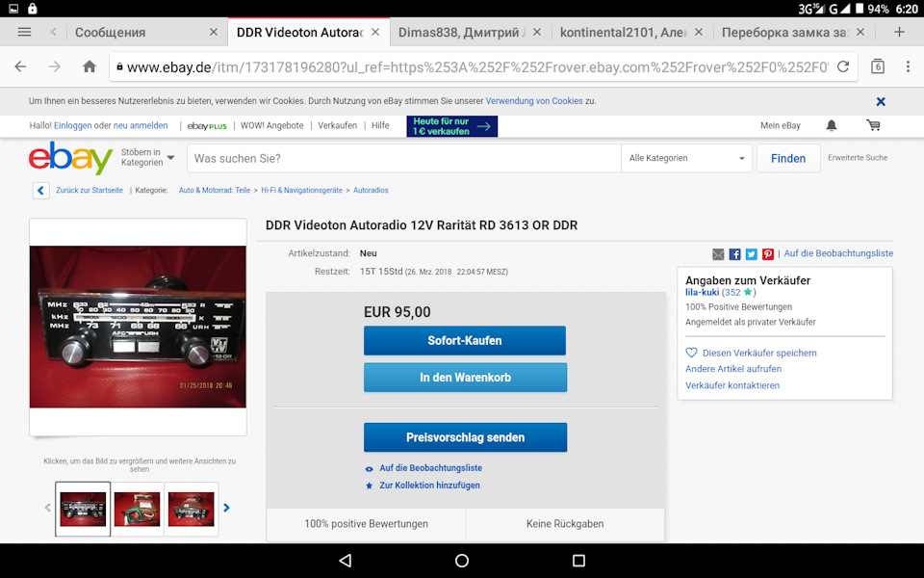Dismiss the cookie notice banner

pyautogui.click(x=881, y=101)
